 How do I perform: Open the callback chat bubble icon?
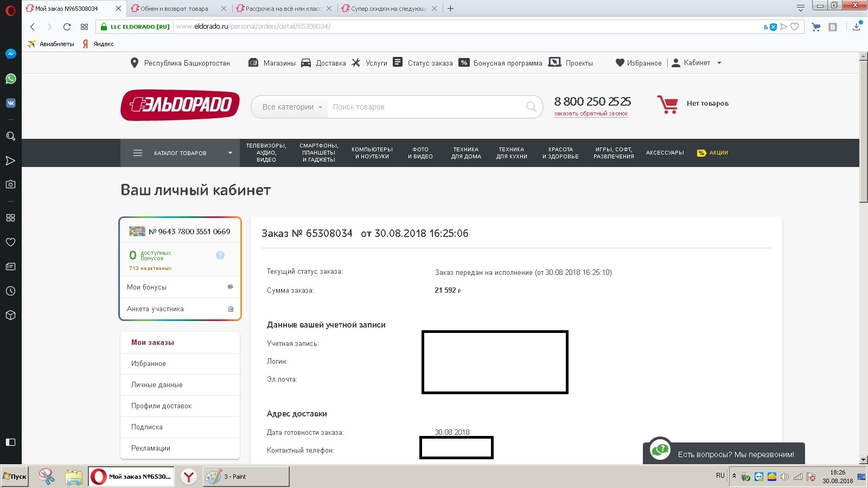coord(660,450)
